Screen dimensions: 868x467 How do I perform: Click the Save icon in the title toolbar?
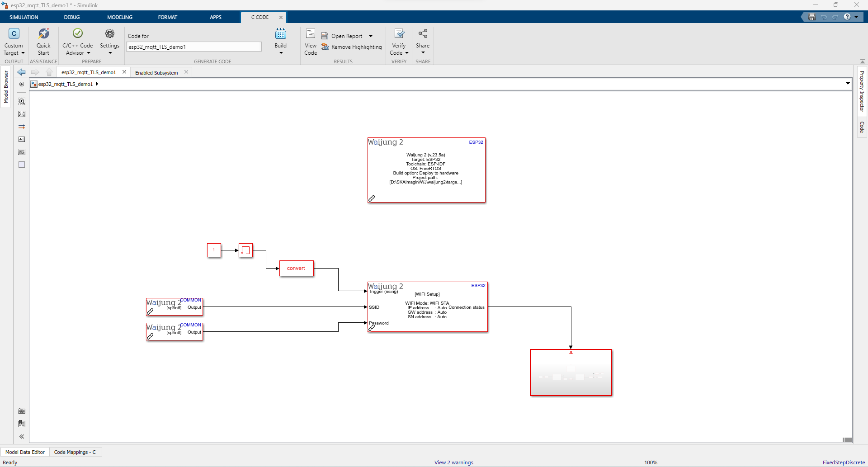[x=812, y=17]
